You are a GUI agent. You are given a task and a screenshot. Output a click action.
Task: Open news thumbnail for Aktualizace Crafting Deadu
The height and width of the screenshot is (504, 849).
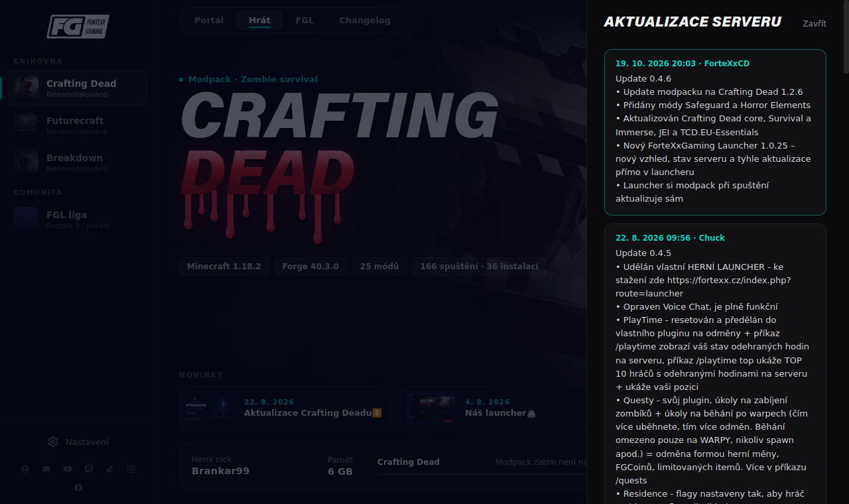click(x=210, y=409)
